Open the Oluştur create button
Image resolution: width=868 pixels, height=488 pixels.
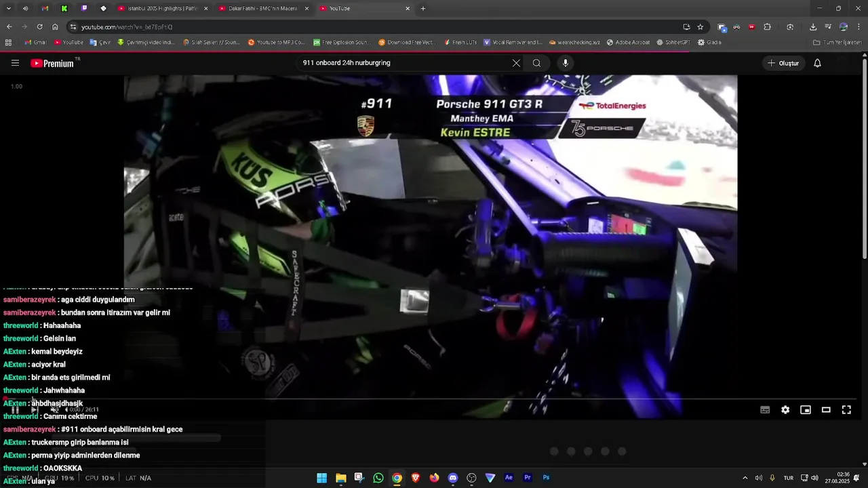coord(783,63)
